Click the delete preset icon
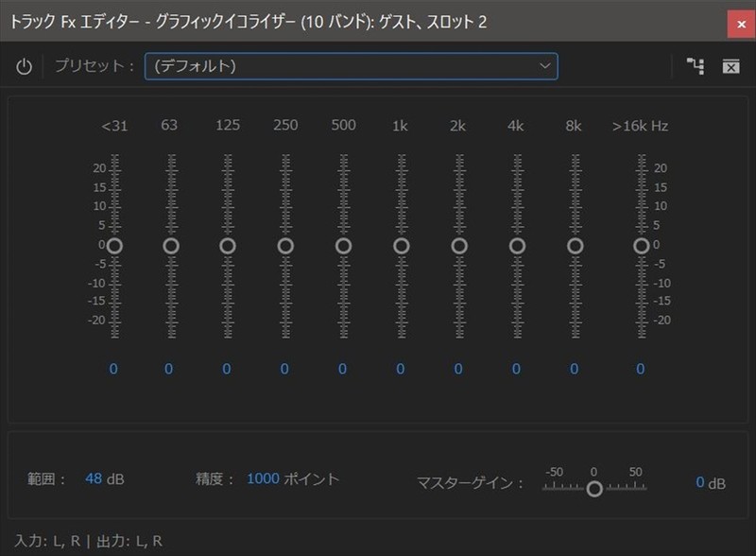 pyautogui.click(x=730, y=66)
